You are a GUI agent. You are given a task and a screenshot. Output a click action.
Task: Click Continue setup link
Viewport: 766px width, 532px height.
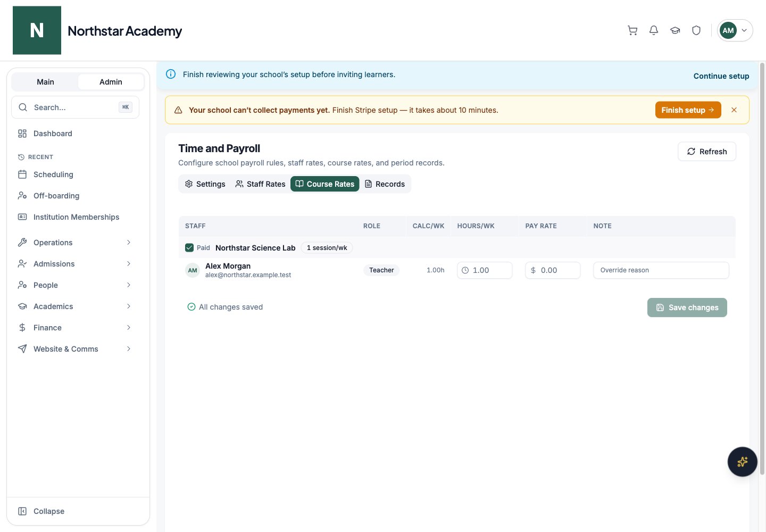tap(721, 76)
